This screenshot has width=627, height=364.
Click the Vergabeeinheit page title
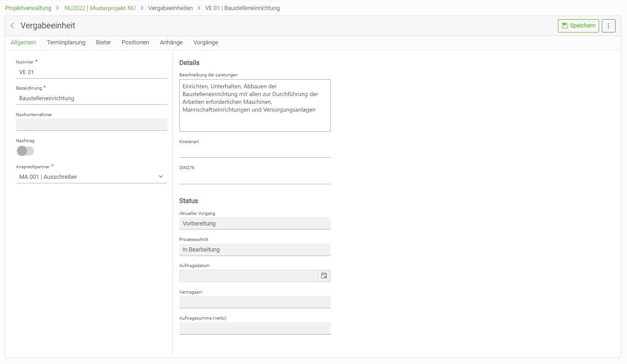48,26
